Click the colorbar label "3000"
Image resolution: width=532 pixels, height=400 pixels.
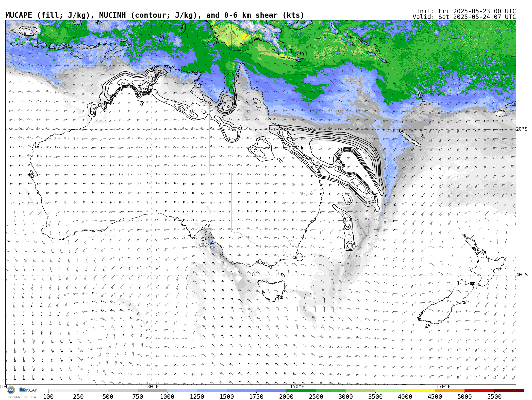(346, 397)
